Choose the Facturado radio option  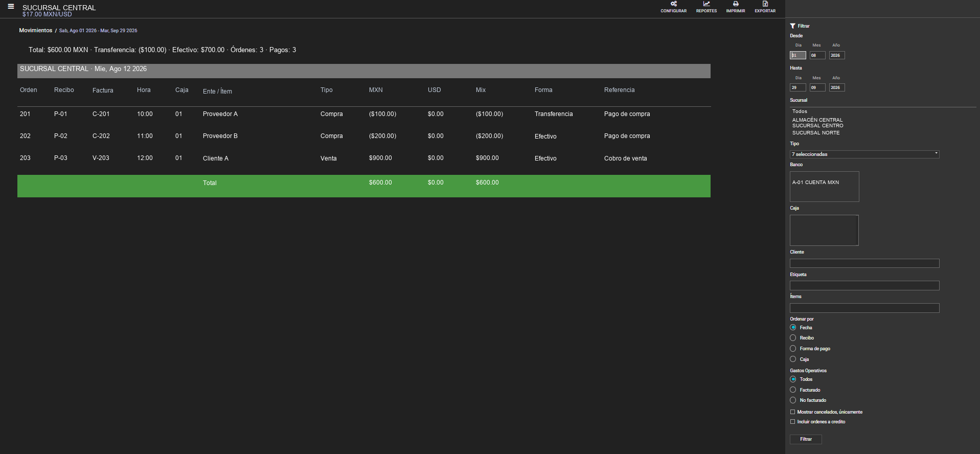[x=793, y=390]
